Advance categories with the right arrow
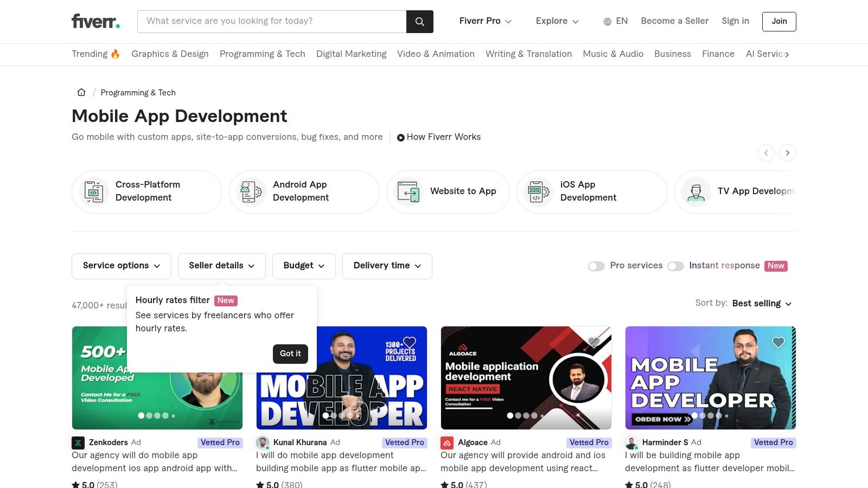 (x=788, y=153)
